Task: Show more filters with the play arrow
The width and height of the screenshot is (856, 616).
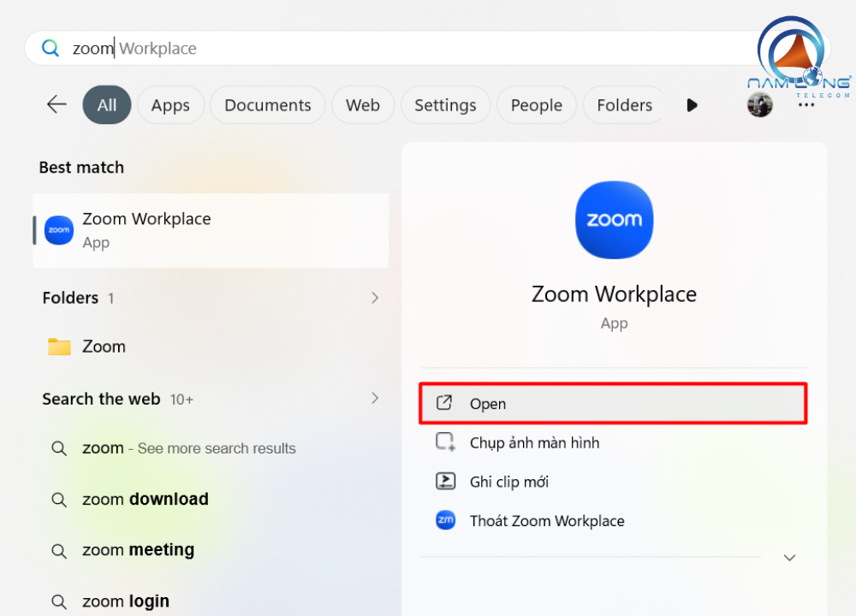Action: coord(692,104)
